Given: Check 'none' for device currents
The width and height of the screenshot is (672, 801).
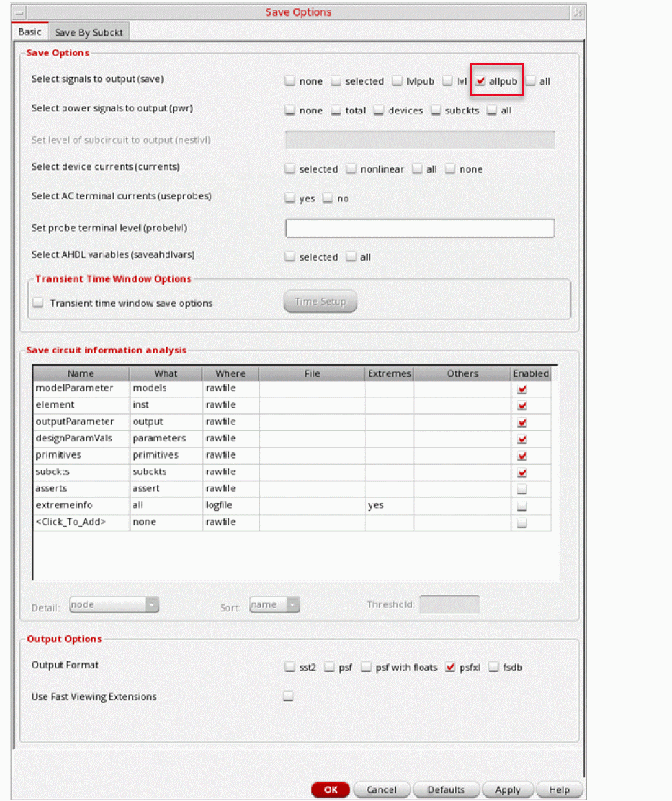Looking at the screenshot, I should (450, 168).
